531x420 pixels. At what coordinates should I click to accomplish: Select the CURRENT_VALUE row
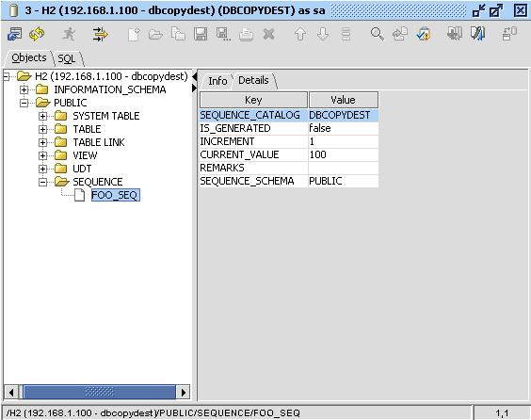coord(289,154)
